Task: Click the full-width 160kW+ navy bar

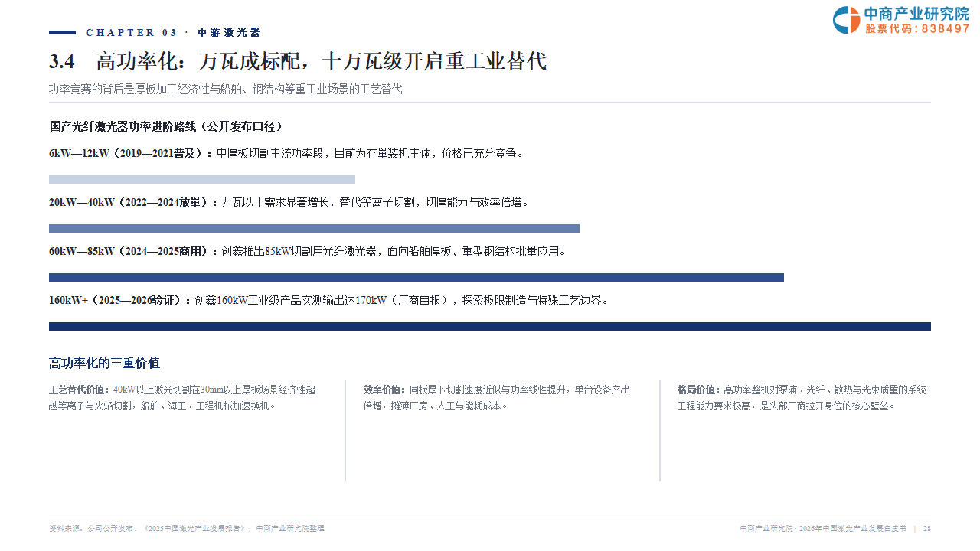Action: pos(490,326)
